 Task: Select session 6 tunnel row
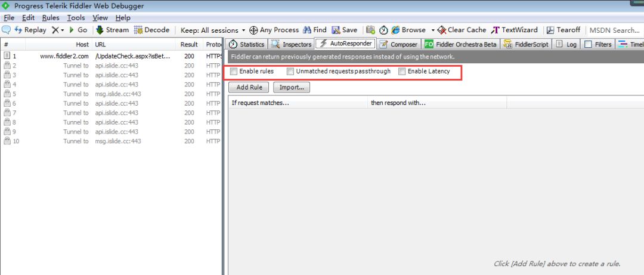pyautogui.click(x=111, y=104)
